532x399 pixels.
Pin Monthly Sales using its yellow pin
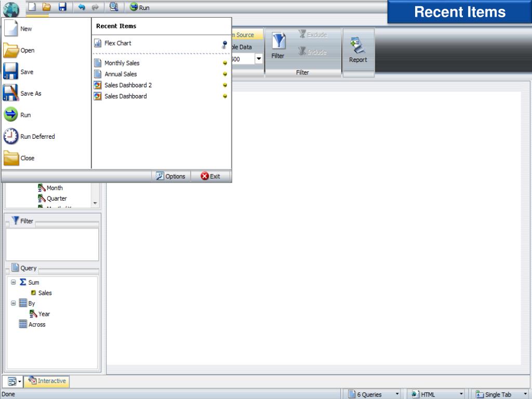tap(224, 63)
